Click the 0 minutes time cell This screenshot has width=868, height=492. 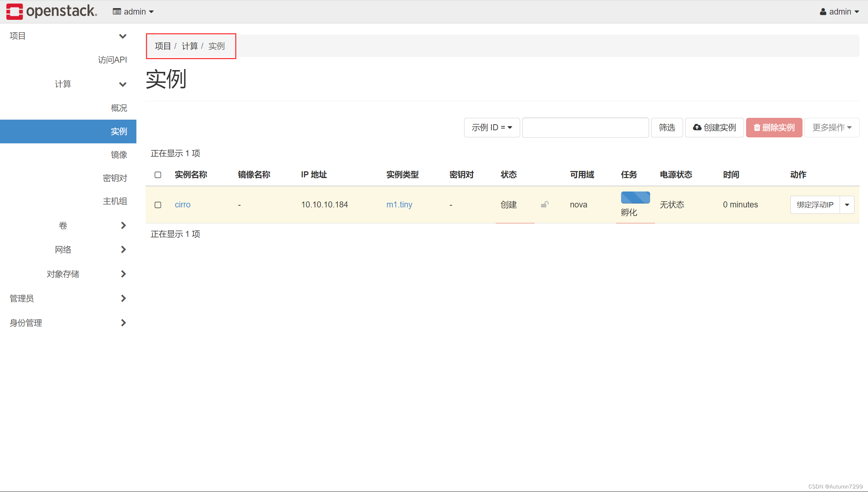(740, 205)
